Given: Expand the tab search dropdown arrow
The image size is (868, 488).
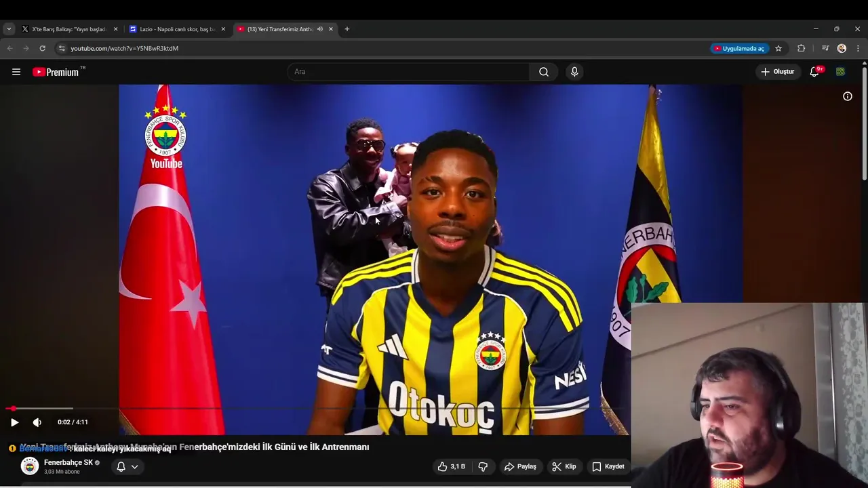Looking at the screenshot, I should pos(9,29).
